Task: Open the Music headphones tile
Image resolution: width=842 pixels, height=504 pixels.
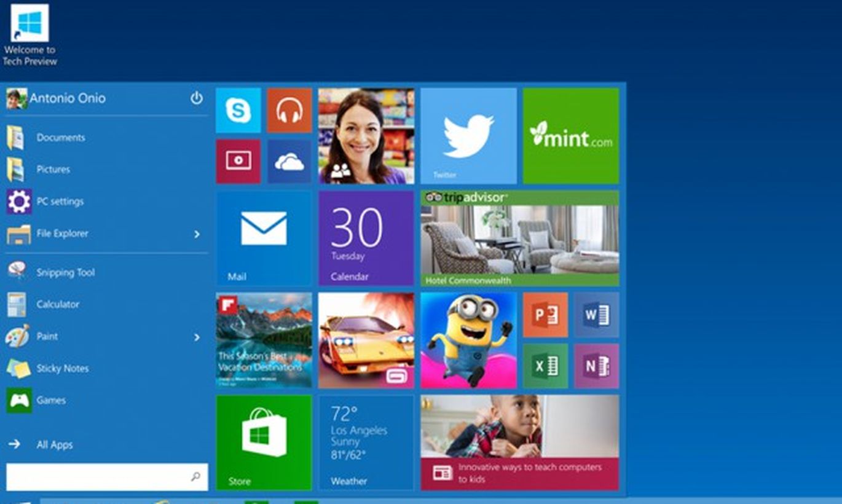Action: pos(289,110)
